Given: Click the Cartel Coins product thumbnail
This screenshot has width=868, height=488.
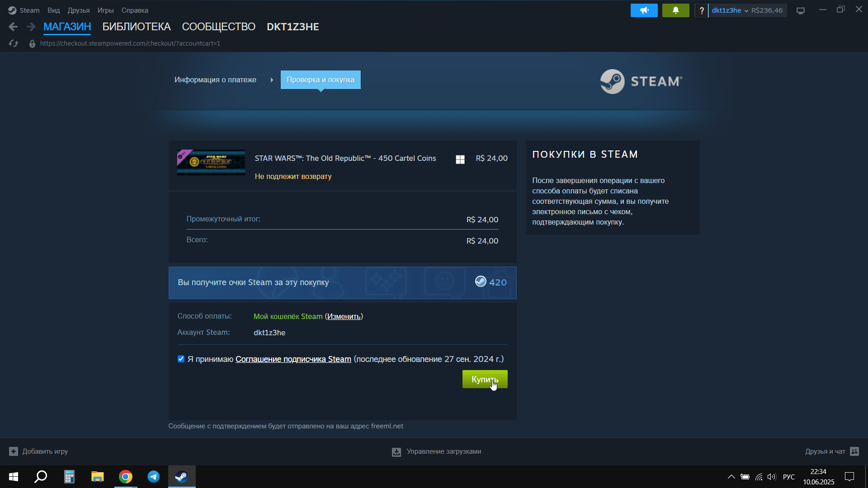Looking at the screenshot, I should coord(211,162).
